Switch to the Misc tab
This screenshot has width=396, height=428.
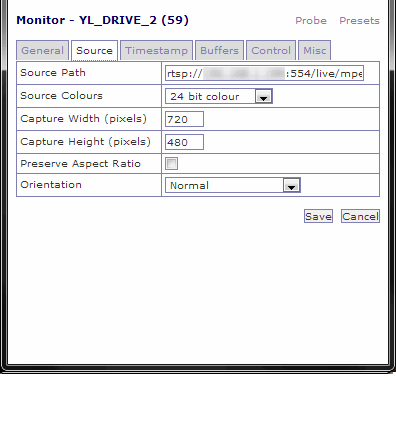[314, 50]
